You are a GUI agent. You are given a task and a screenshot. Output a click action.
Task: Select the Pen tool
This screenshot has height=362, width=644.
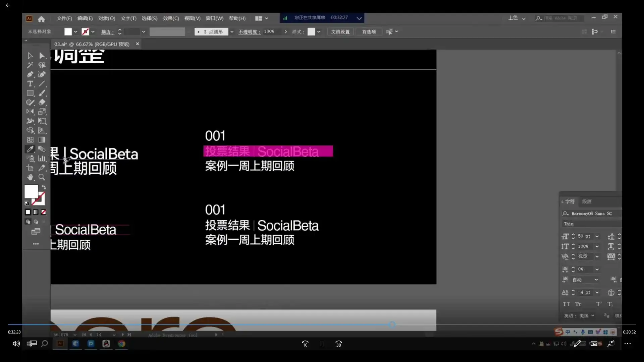[x=30, y=74]
